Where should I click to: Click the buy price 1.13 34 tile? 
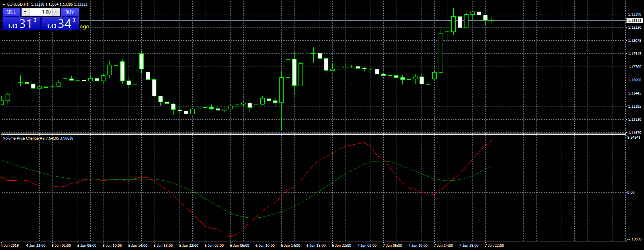click(60, 24)
